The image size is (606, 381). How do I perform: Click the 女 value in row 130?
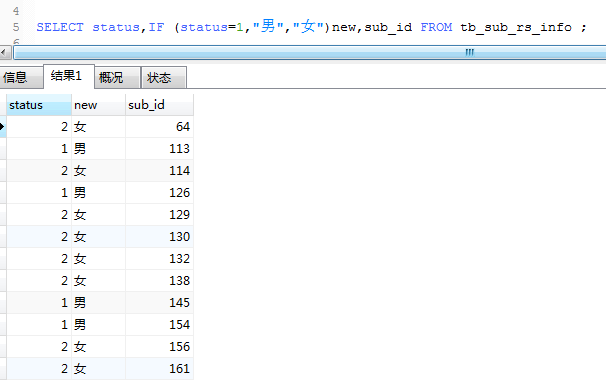pos(80,237)
